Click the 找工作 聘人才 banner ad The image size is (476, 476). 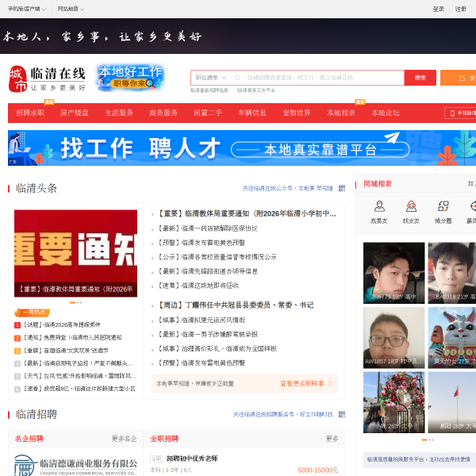coord(242,148)
